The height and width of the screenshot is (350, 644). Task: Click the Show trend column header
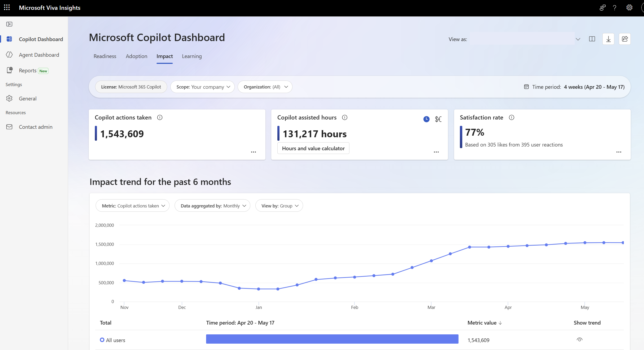point(587,323)
